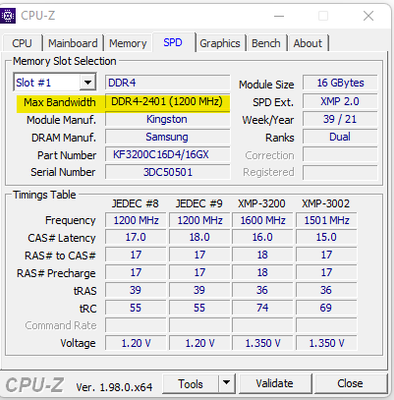The image size is (394, 400).
Task: Click the CPU-Z app icon in title bar
Action: (x=8, y=16)
